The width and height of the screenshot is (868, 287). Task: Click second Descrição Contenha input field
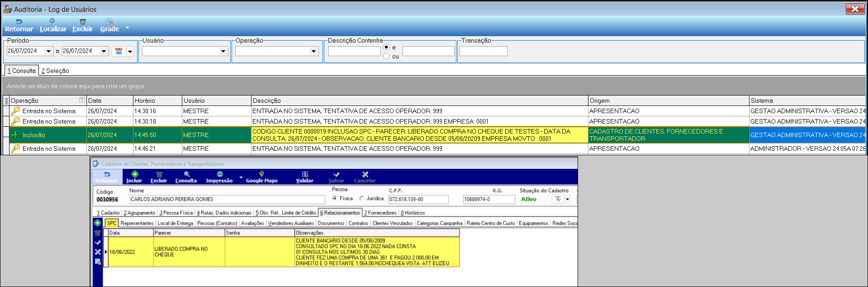[428, 51]
